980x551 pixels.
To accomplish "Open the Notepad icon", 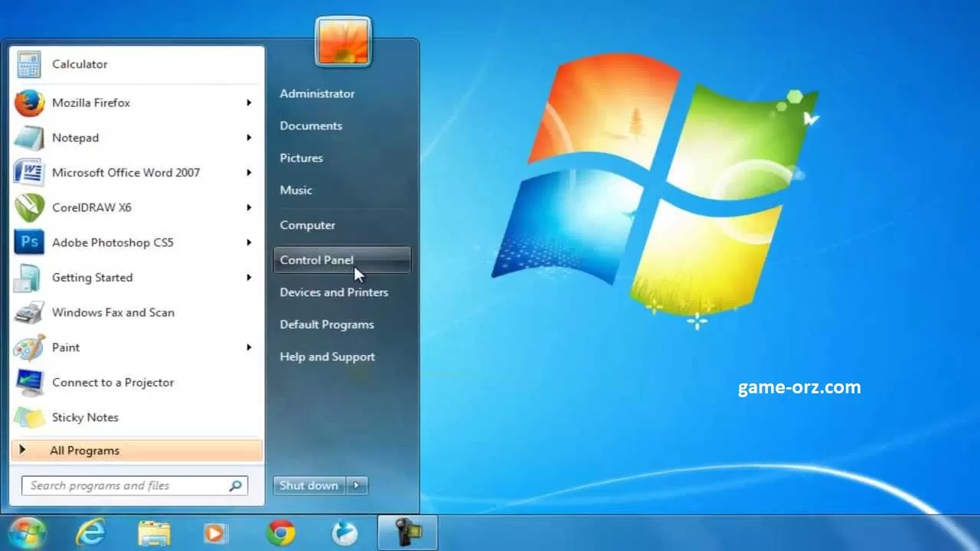I will [x=29, y=138].
